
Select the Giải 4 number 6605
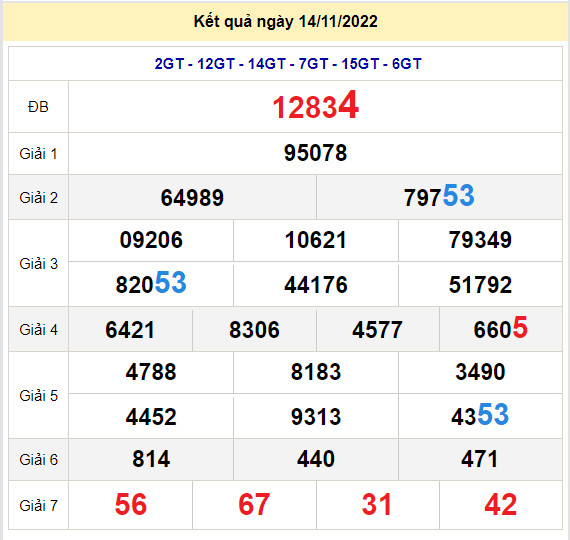tap(501, 328)
